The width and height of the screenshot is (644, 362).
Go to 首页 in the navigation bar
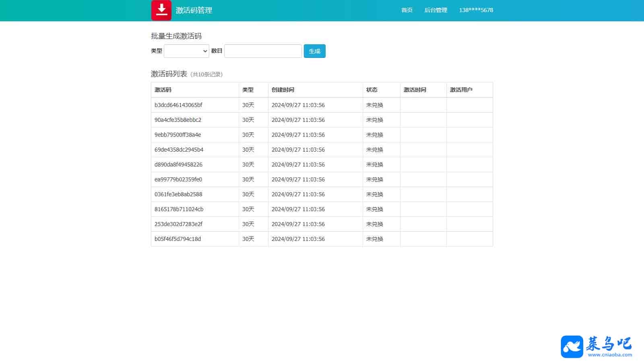tap(407, 10)
